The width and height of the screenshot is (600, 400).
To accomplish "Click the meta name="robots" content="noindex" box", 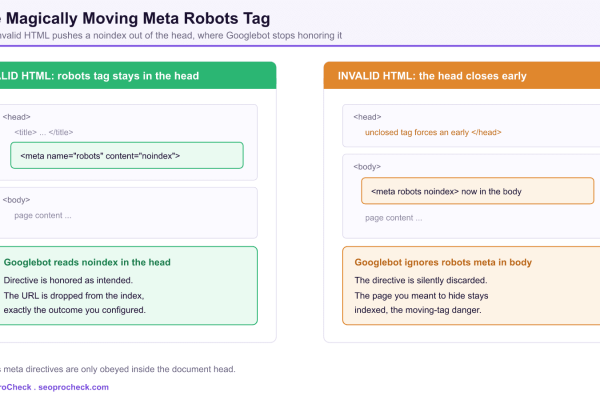I will pos(127,155).
